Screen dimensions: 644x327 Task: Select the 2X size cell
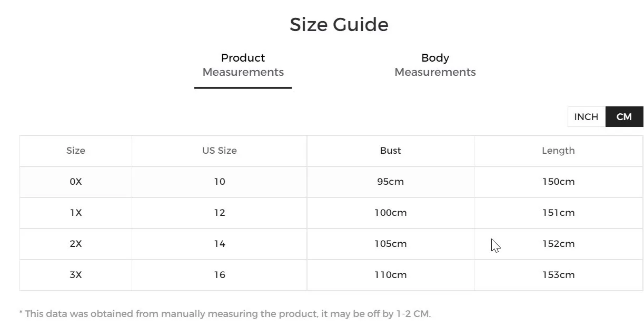click(x=76, y=244)
